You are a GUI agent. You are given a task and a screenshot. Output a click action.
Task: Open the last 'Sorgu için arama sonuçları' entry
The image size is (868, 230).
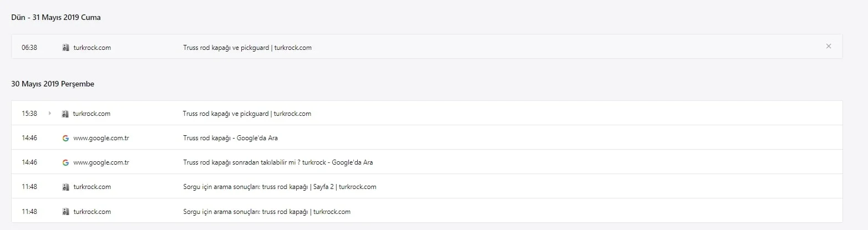click(267, 212)
